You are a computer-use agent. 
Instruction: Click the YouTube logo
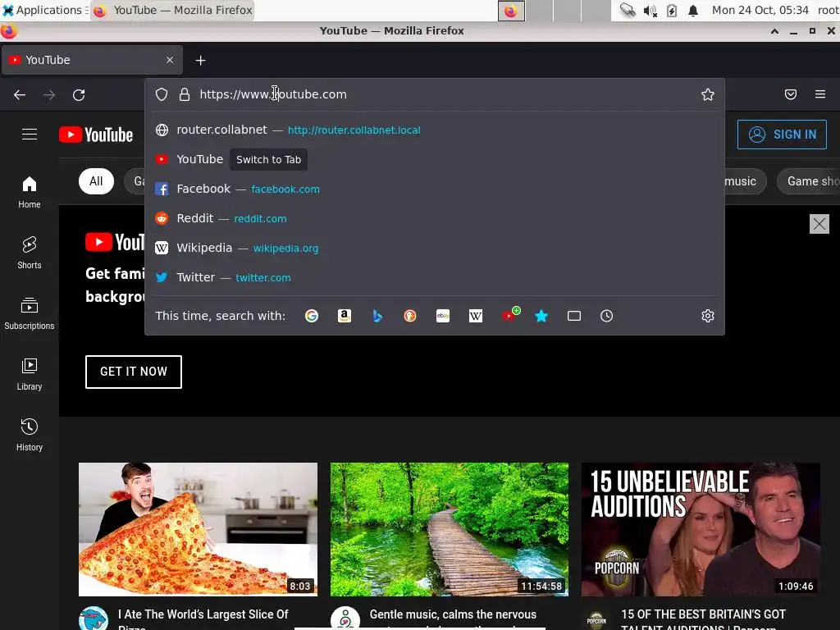96,135
